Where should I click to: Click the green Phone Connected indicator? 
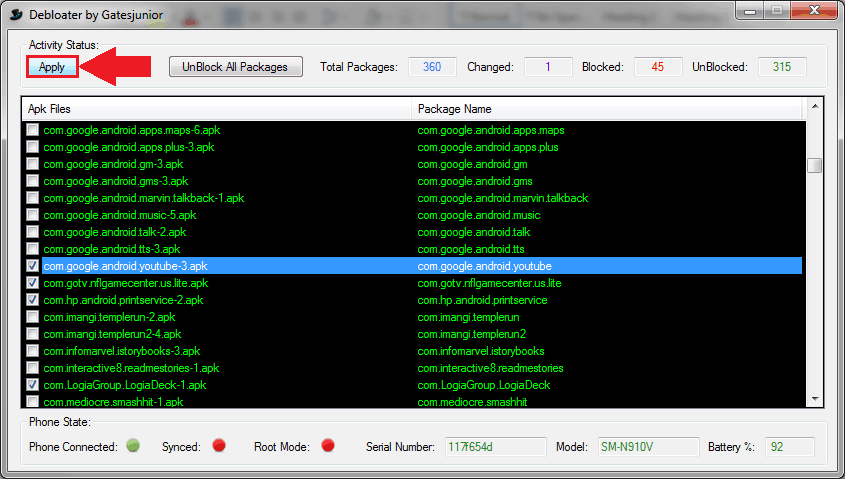[133, 446]
